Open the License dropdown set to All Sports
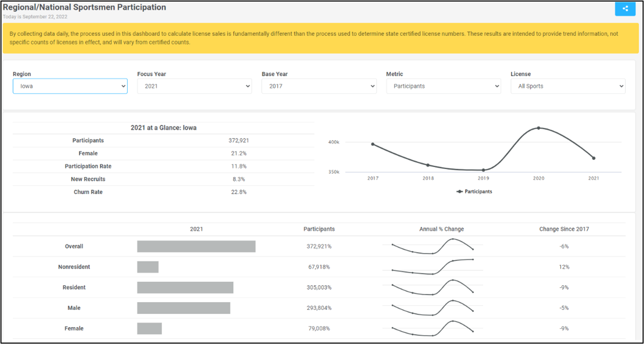Image resolution: width=644 pixels, height=344 pixels. 567,86
